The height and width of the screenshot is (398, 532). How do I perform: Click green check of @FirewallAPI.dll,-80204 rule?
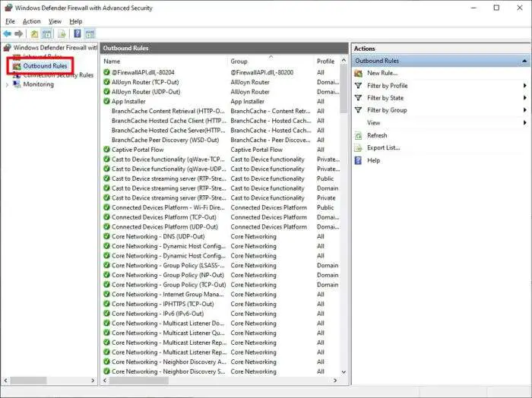106,72
